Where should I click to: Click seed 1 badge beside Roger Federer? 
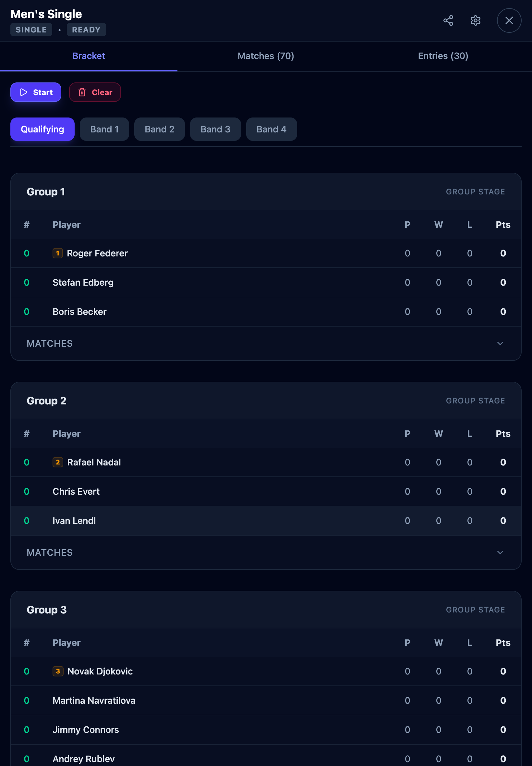57,253
